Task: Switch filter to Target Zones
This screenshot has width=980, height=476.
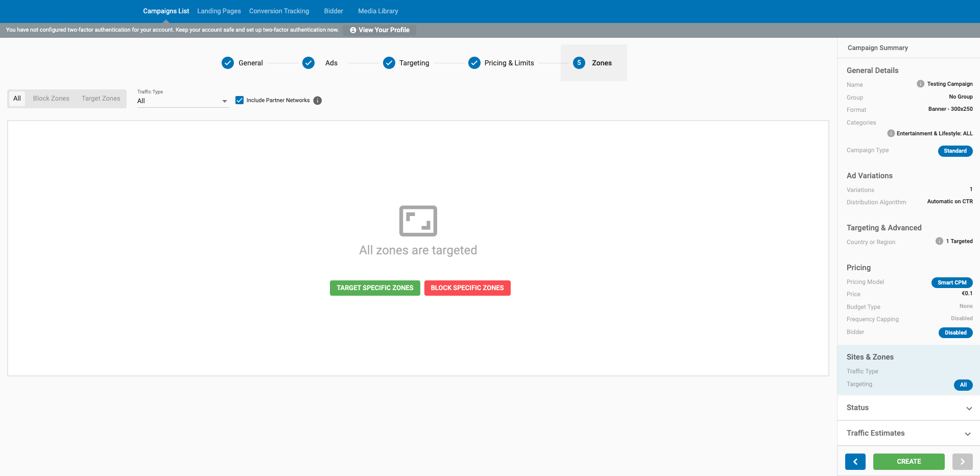Action: point(101,99)
